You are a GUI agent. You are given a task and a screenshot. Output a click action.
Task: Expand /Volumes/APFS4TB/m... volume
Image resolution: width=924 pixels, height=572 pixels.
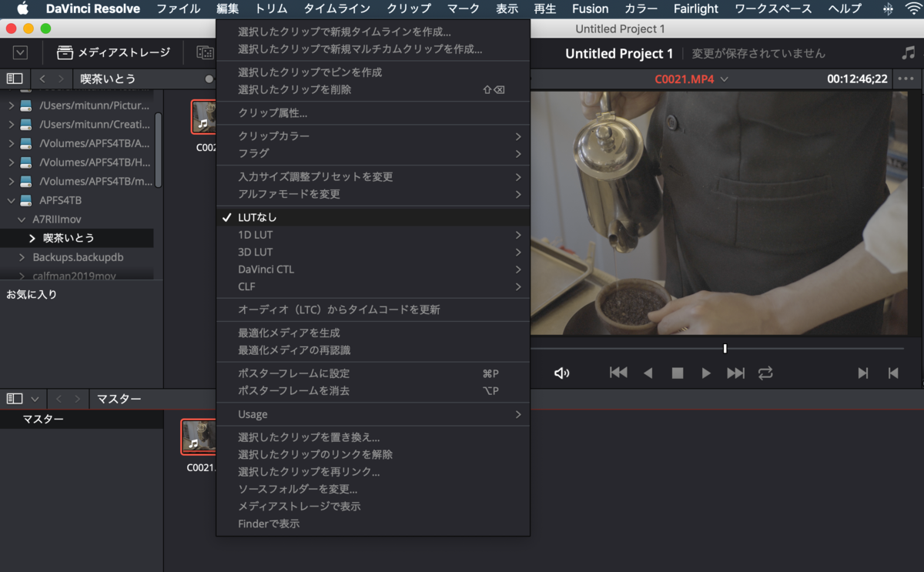tap(12, 181)
